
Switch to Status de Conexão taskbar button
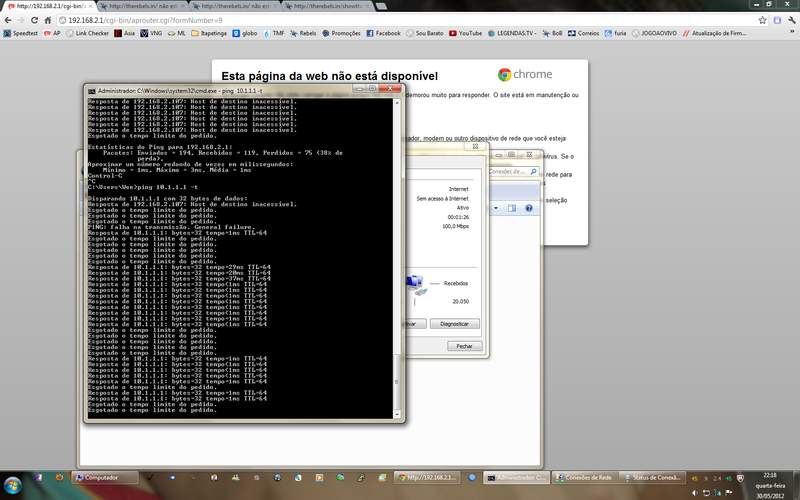(652, 478)
